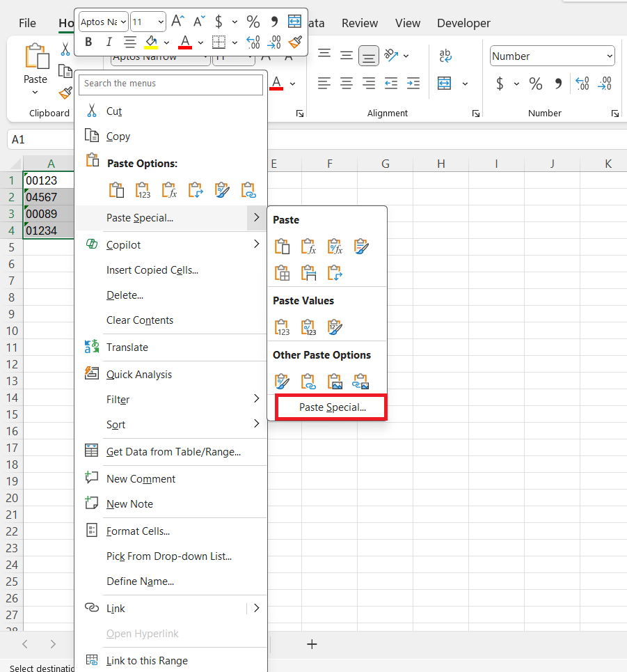Open the View ribbon tab
This screenshot has height=672, width=627.
tap(407, 23)
